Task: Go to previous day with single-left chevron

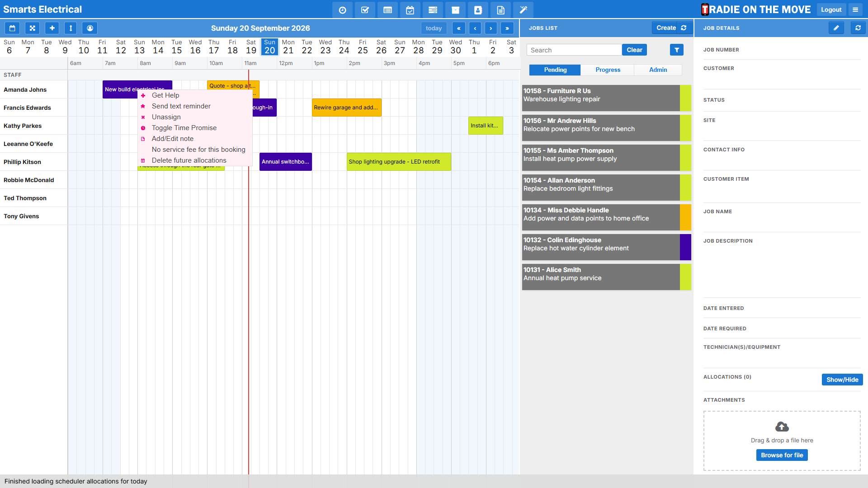Action: [475, 28]
